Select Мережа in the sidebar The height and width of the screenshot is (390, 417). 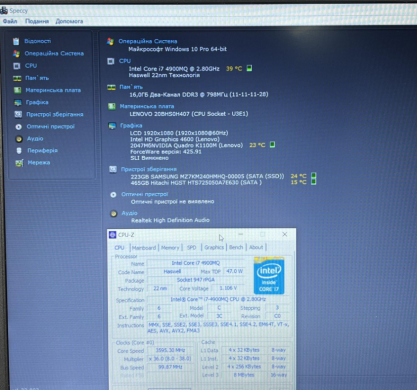pos(39,162)
